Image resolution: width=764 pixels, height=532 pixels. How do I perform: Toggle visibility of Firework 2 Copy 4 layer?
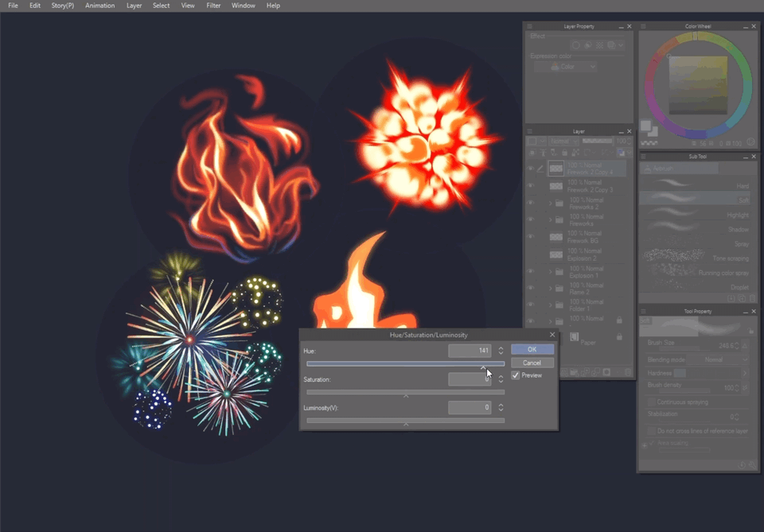point(531,169)
